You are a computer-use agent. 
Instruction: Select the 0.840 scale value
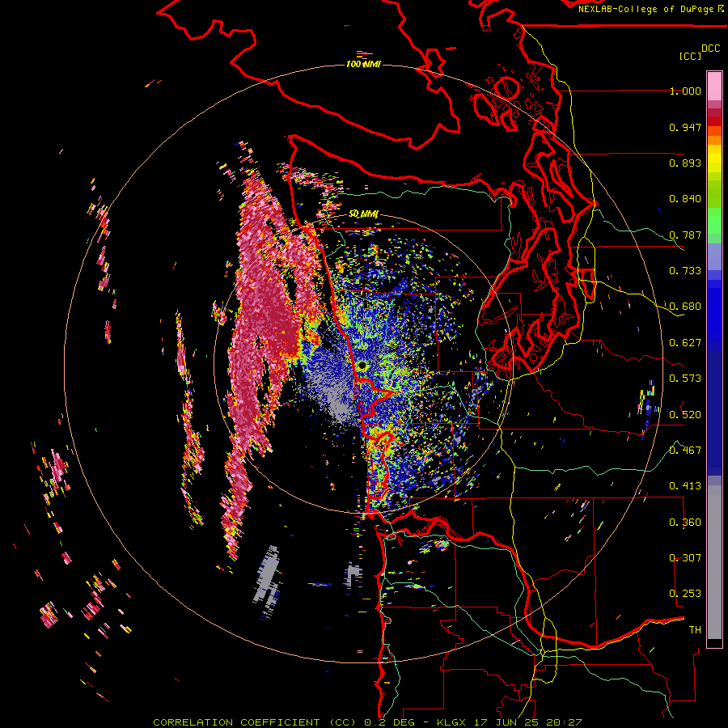pos(685,199)
